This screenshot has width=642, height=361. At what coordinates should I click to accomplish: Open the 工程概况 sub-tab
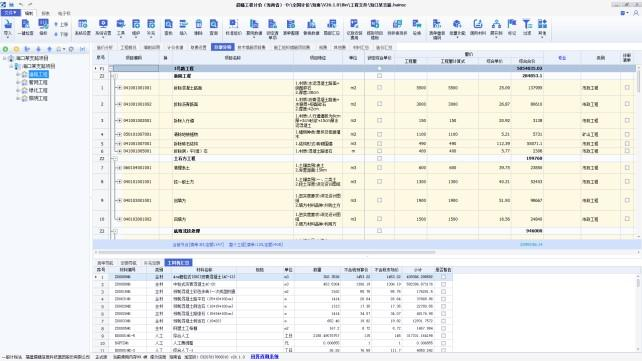129,47
